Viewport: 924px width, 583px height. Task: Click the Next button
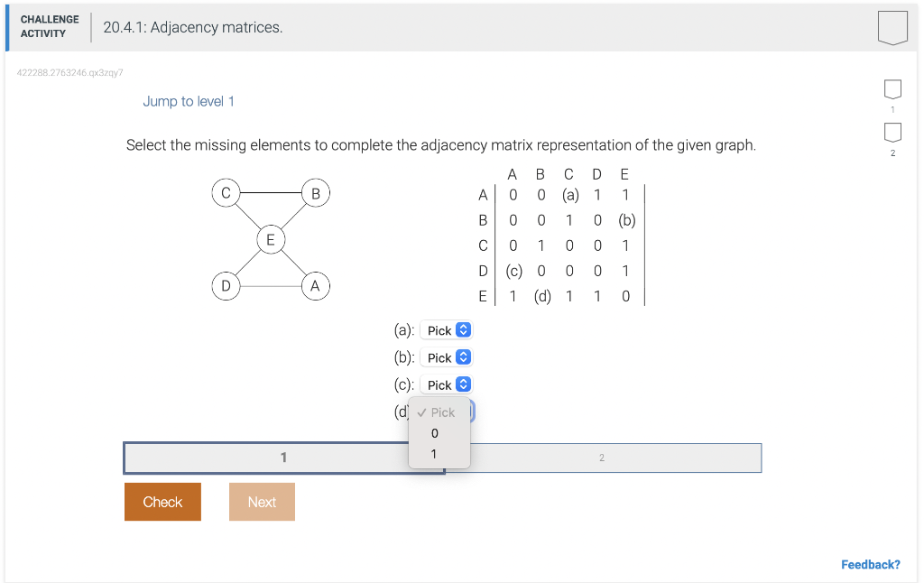[262, 502]
